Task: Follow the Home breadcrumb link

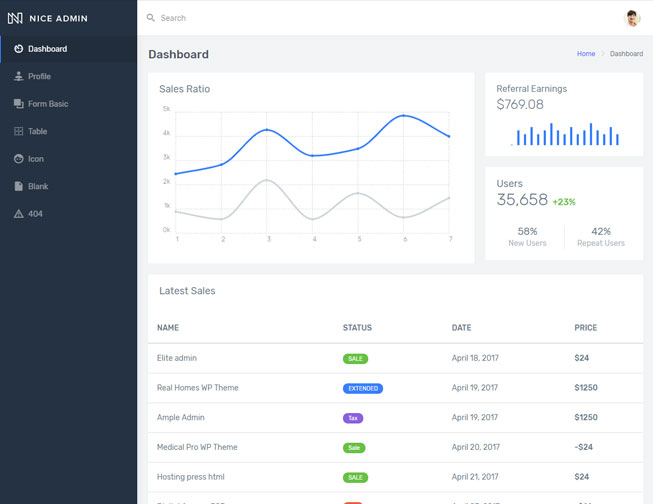Action: coord(586,54)
